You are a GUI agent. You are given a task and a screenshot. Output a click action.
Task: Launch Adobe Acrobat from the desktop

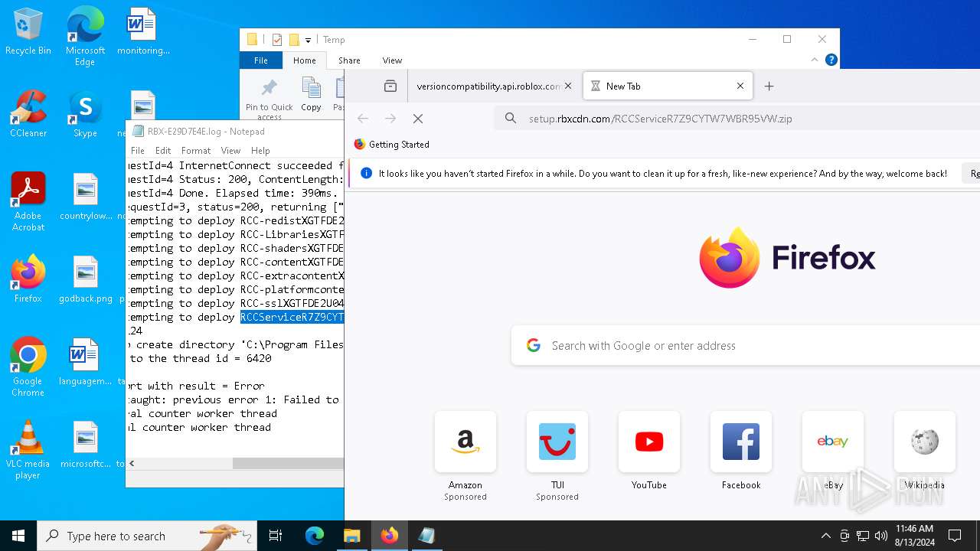point(28,201)
